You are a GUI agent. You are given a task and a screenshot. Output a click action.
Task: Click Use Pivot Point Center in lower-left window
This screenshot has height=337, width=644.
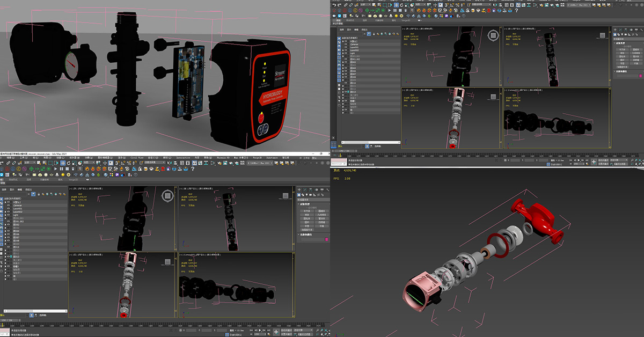click(x=99, y=163)
